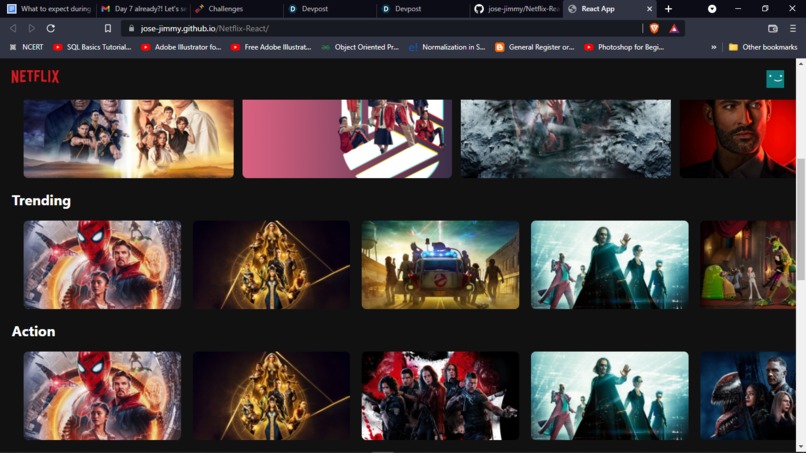Switch to the jose-jimmy/Netflix-React GitHub tab

517,9
